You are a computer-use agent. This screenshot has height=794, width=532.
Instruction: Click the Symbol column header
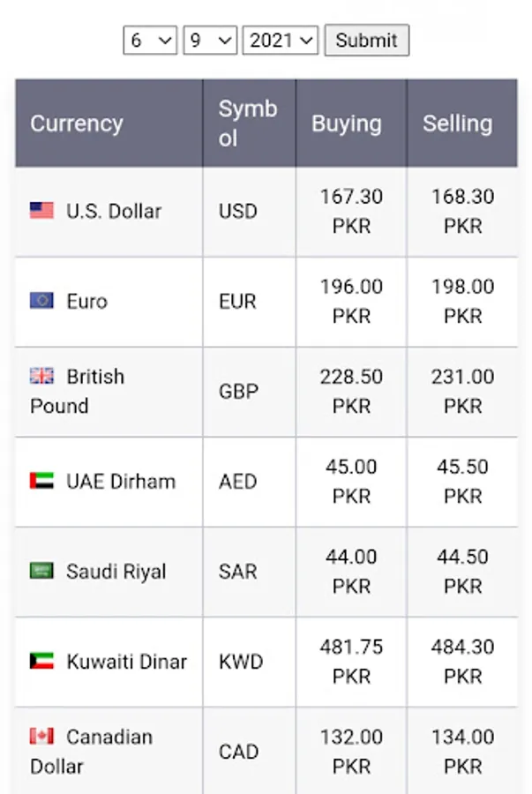click(x=250, y=123)
